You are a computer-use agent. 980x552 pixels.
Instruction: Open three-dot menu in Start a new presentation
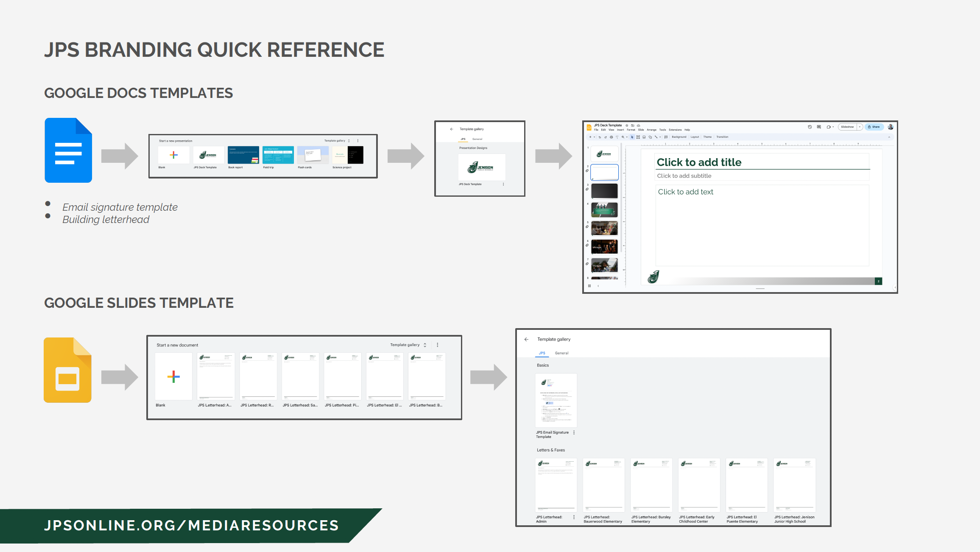click(358, 141)
